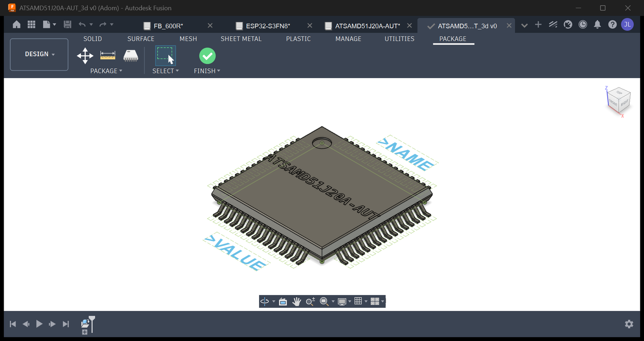Activate the window Select tool
The width and height of the screenshot is (644, 341).
coord(166,56)
